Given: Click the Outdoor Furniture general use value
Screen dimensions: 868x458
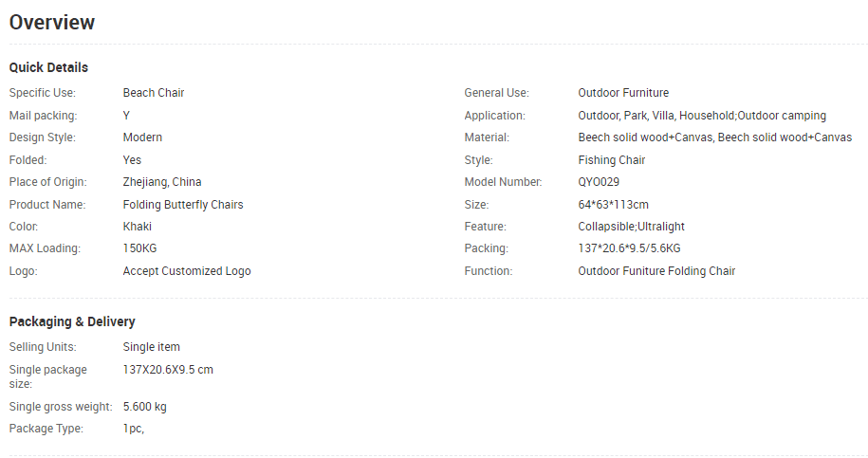Looking at the screenshot, I should (623, 93).
